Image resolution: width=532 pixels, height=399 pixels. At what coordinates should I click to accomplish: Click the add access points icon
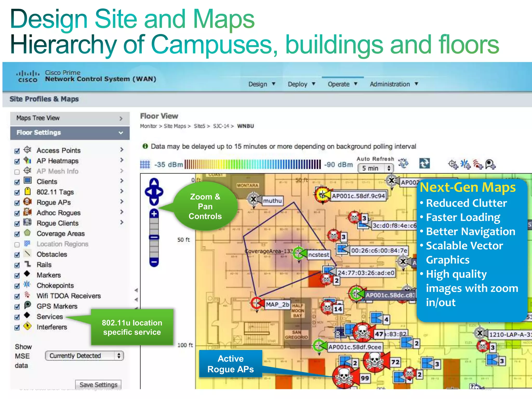point(453,164)
